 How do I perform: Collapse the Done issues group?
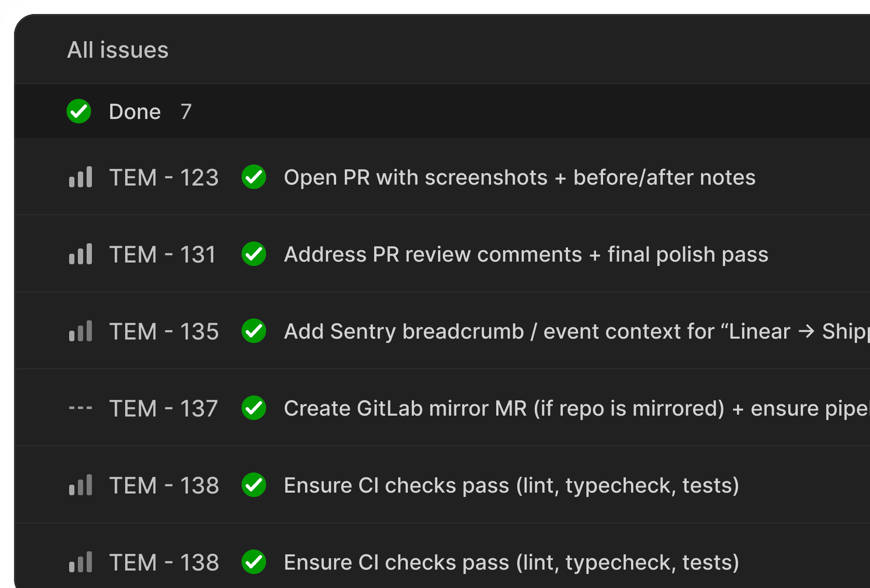click(x=135, y=112)
